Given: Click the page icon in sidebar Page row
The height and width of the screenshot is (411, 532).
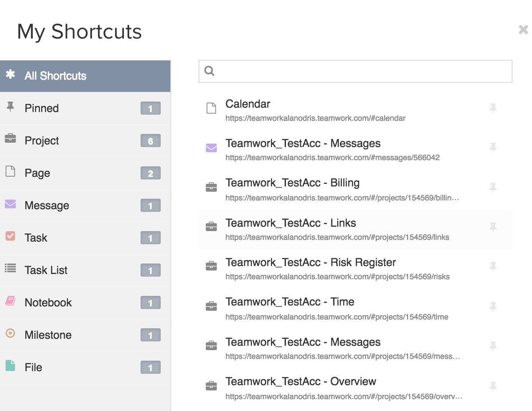Looking at the screenshot, I should [x=10, y=171].
